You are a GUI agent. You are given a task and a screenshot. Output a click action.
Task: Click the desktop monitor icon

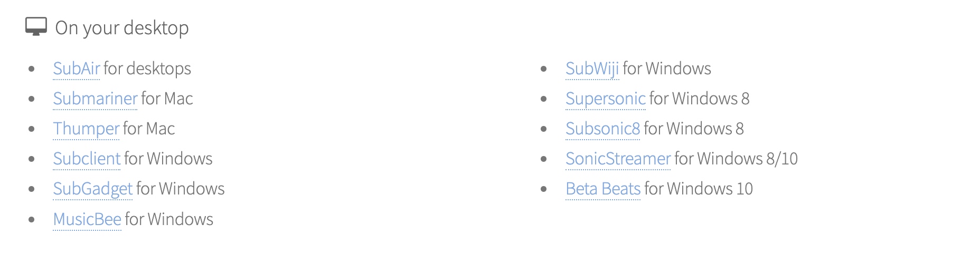click(x=36, y=27)
